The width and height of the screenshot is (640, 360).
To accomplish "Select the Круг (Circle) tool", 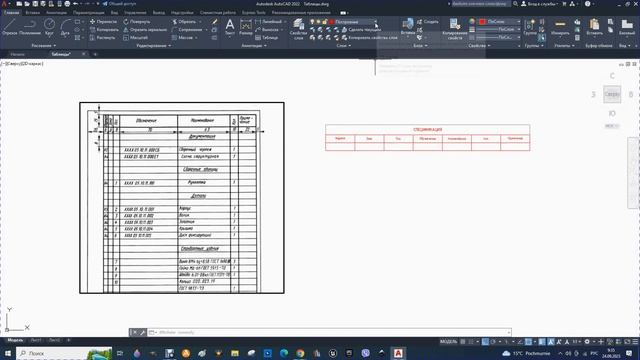I will (x=49, y=27).
